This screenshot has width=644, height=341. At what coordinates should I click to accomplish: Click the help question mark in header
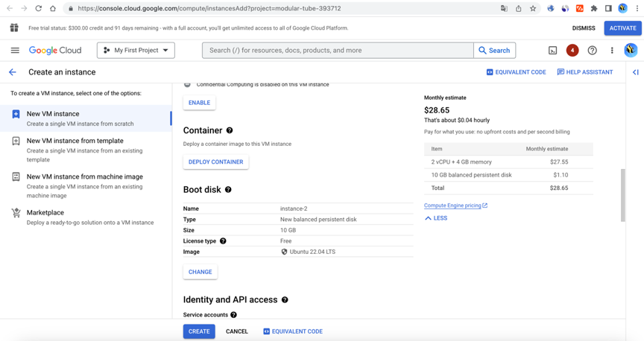(x=592, y=51)
